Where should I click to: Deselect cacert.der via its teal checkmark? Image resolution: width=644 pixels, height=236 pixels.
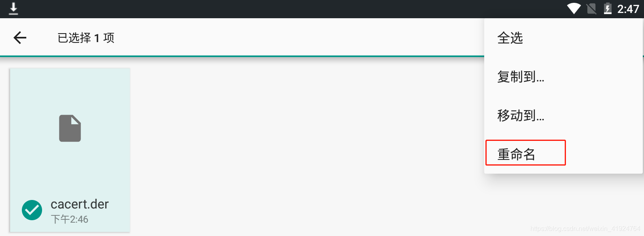pos(32,210)
